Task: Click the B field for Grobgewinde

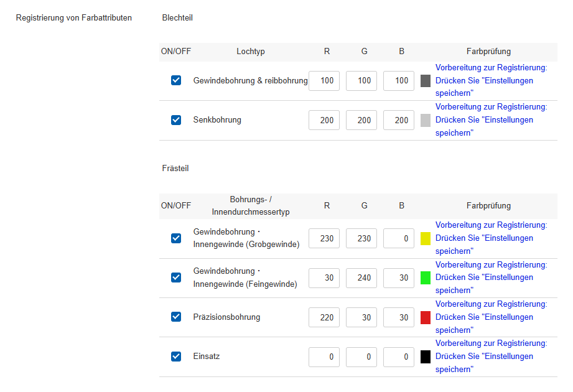Action: 399,238
